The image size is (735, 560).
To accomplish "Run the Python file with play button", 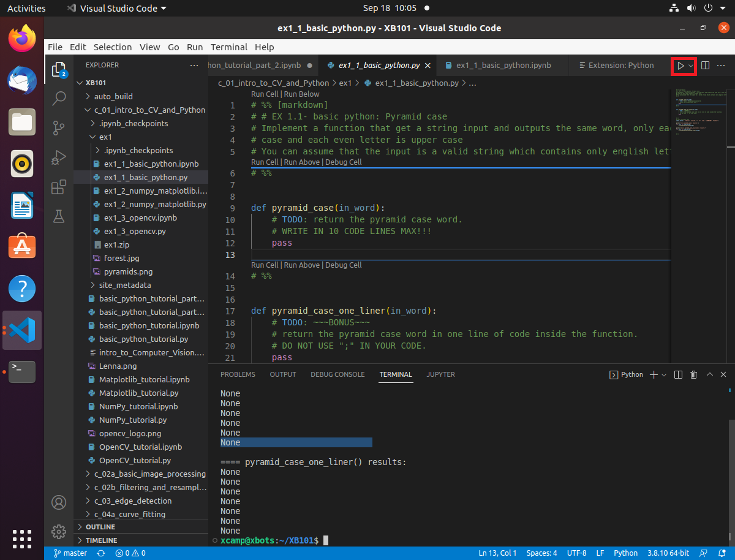I will coord(680,65).
